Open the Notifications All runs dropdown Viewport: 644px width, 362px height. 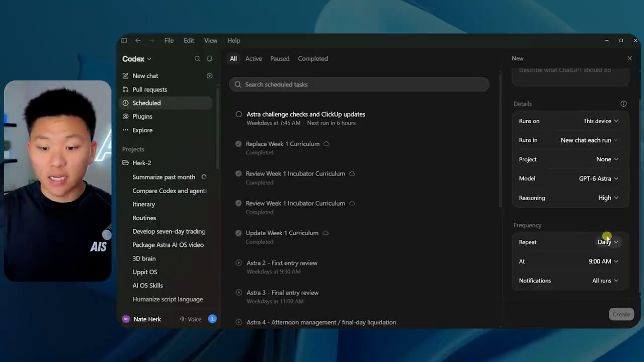[605, 281]
